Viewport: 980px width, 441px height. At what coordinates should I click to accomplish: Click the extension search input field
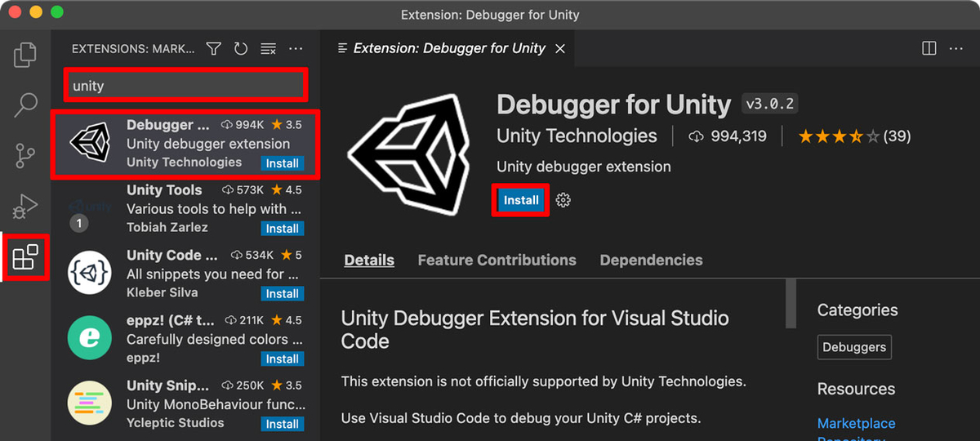185,86
